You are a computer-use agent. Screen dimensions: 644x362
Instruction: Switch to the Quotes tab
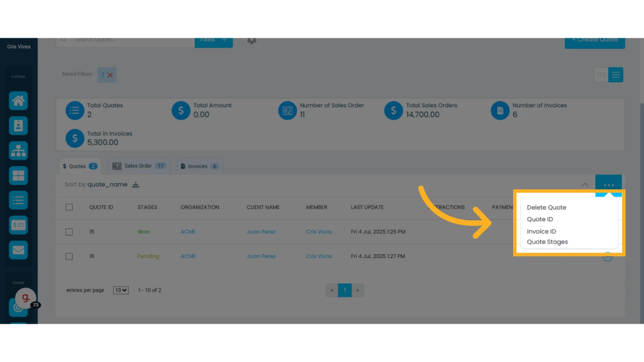click(x=80, y=166)
